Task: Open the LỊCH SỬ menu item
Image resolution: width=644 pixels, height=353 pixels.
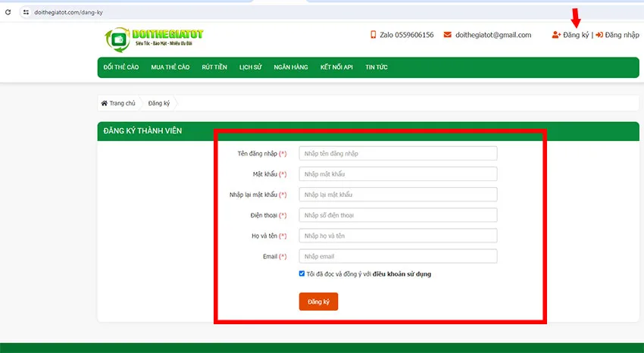Action: coord(250,67)
